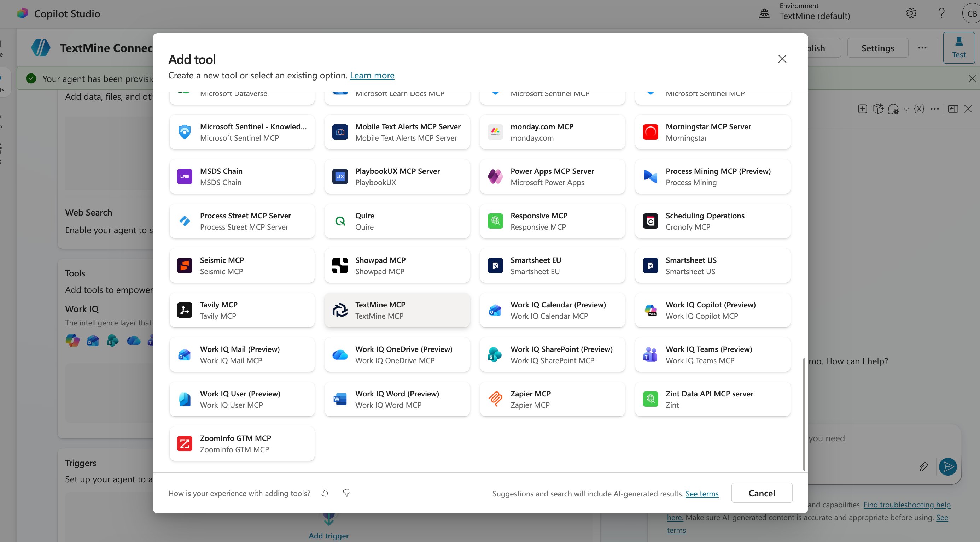
Task: Select the Work IQ User (Preview) card
Action: point(242,399)
